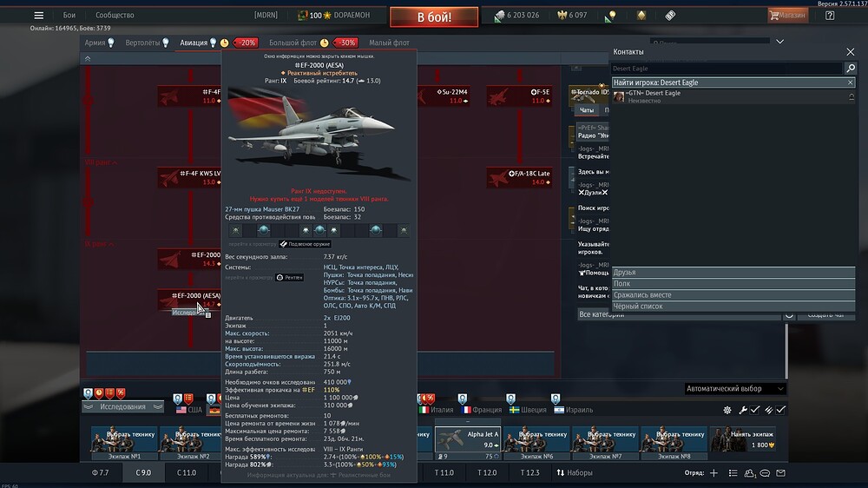Click the [MDRN] squadron tag
Viewport: 868px width, 488px height.
(266, 16)
